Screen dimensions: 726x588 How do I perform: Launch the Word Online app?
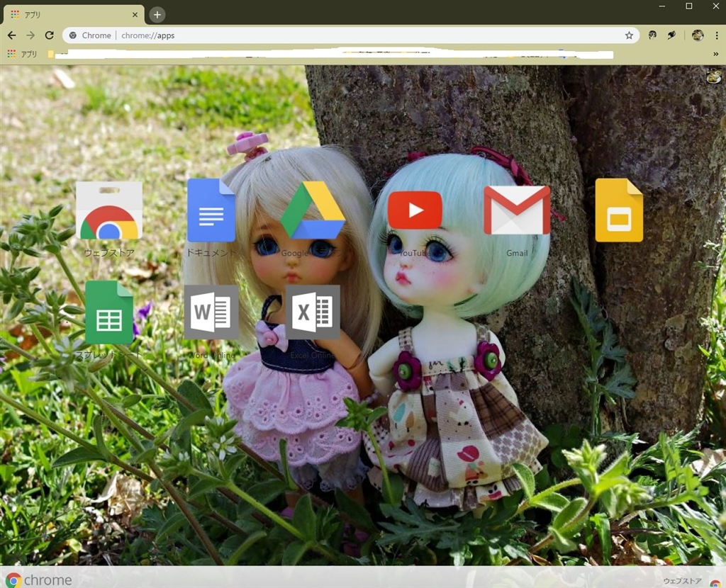pyautogui.click(x=211, y=312)
